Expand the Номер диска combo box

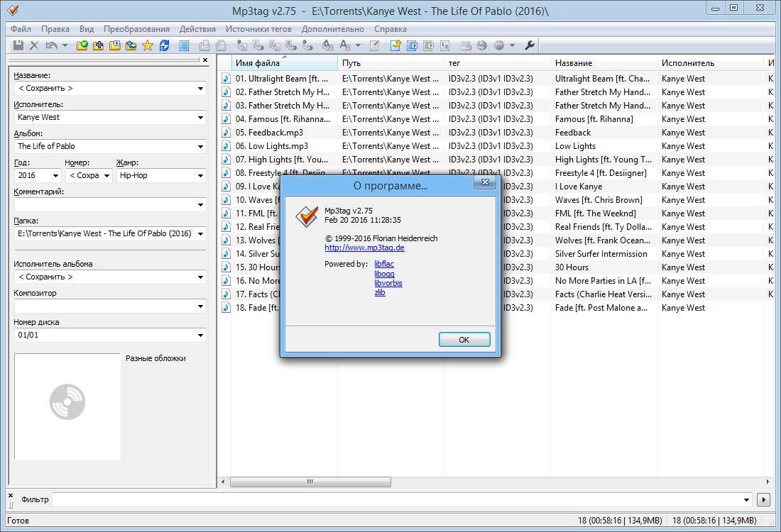click(x=200, y=336)
